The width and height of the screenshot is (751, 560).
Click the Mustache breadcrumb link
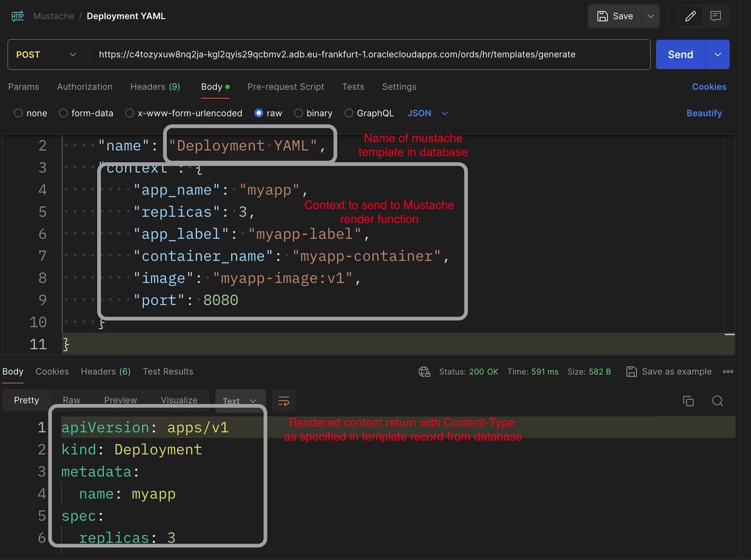pos(54,16)
